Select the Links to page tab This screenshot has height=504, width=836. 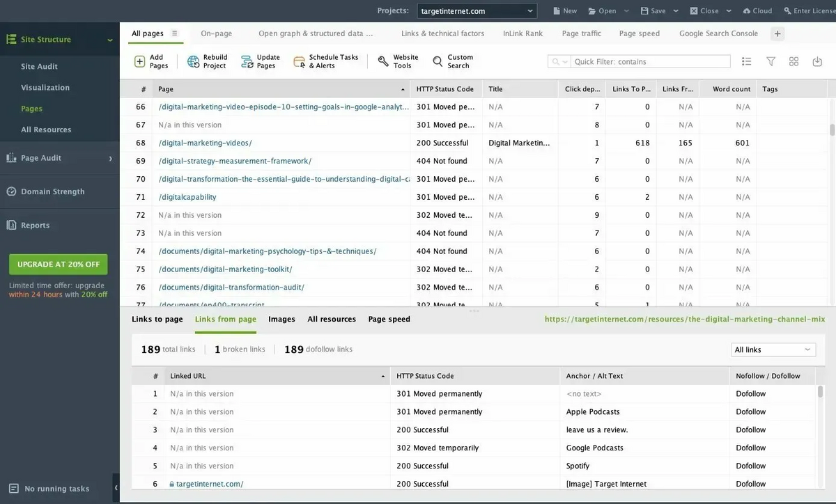point(157,319)
